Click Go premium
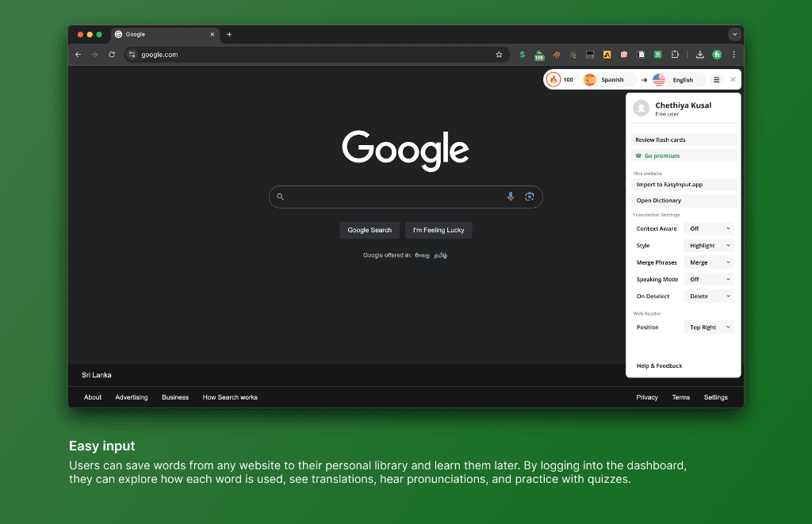This screenshot has width=812, height=524. pyautogui.click(x=684, y=155)
